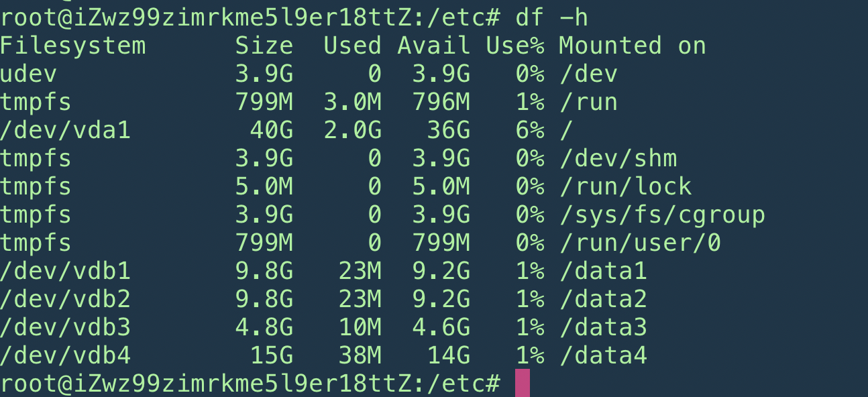Click the /dev/vdb2 filesystem entry
The height and width of the screenshot is (397, 868).
65,299
